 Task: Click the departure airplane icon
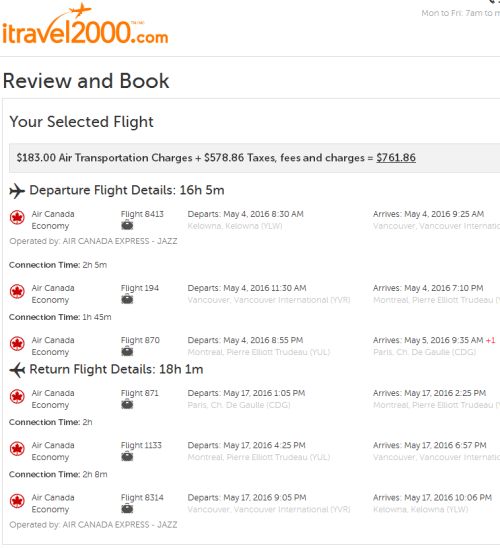tap(17, 191)
